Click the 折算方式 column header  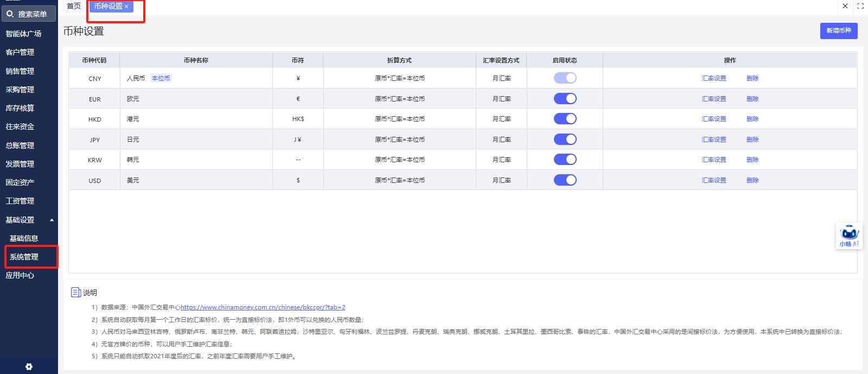[399, 60]
